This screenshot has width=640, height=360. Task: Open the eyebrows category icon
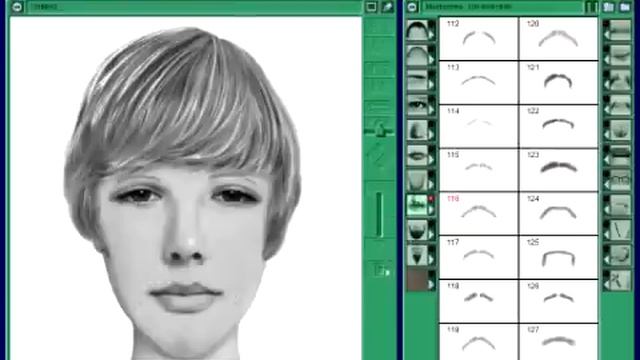point(417,80)
